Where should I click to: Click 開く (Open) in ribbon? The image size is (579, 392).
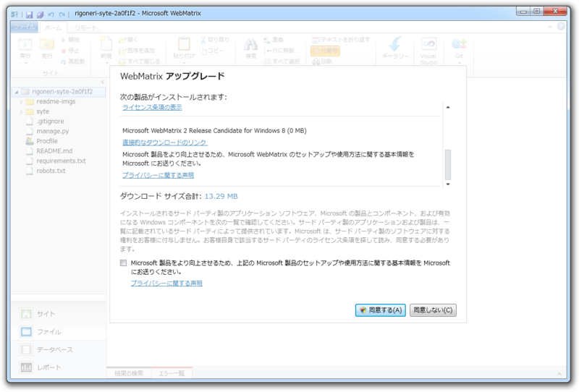click(128, 40)
